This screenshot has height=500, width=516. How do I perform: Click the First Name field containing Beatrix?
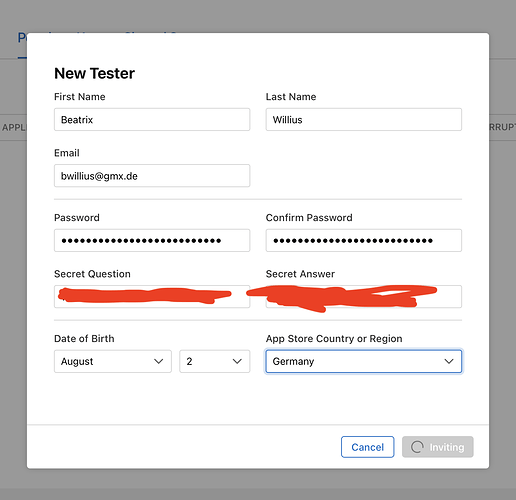pos(152,119)
